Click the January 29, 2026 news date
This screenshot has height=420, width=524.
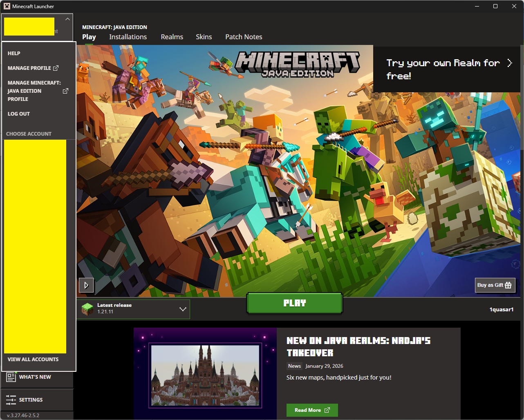pyautogui.click(x=324, y=366)
